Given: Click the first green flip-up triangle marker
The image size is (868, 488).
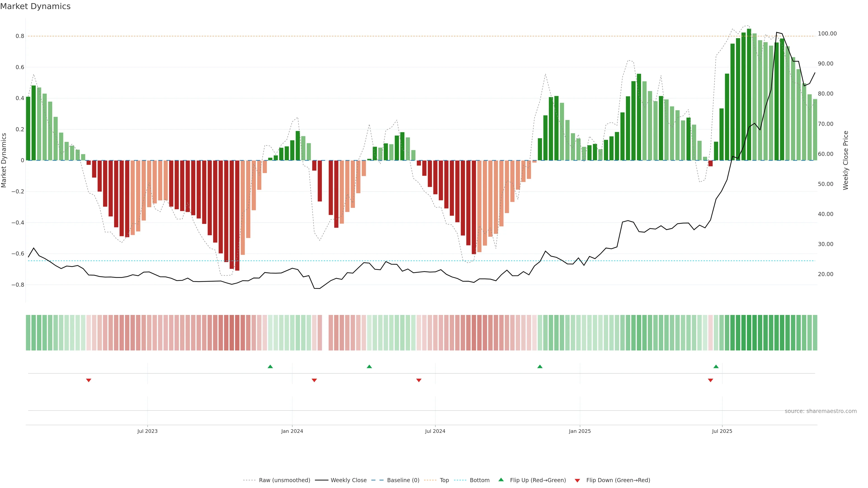Looking at the screenshot, I should tap(270, 366).
